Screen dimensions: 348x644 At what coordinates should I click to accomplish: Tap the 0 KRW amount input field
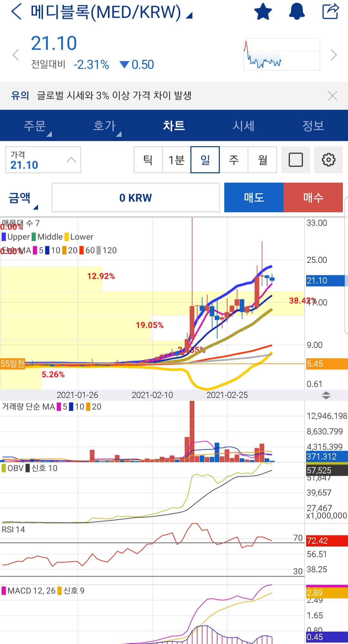tap(136, 198)
